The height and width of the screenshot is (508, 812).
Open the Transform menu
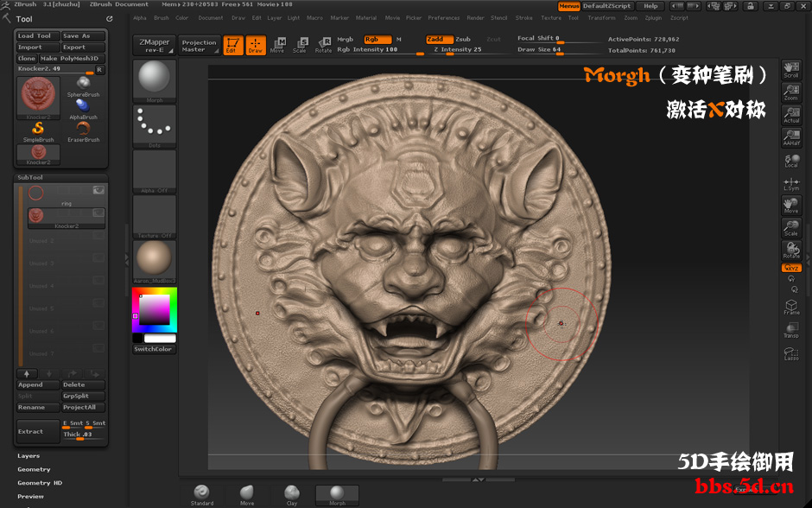pos(601,17)
